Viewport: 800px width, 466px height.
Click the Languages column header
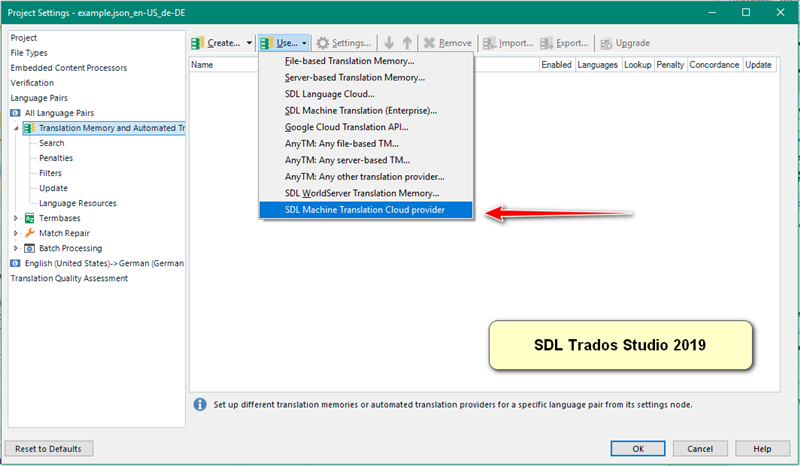tap(598, 65)
